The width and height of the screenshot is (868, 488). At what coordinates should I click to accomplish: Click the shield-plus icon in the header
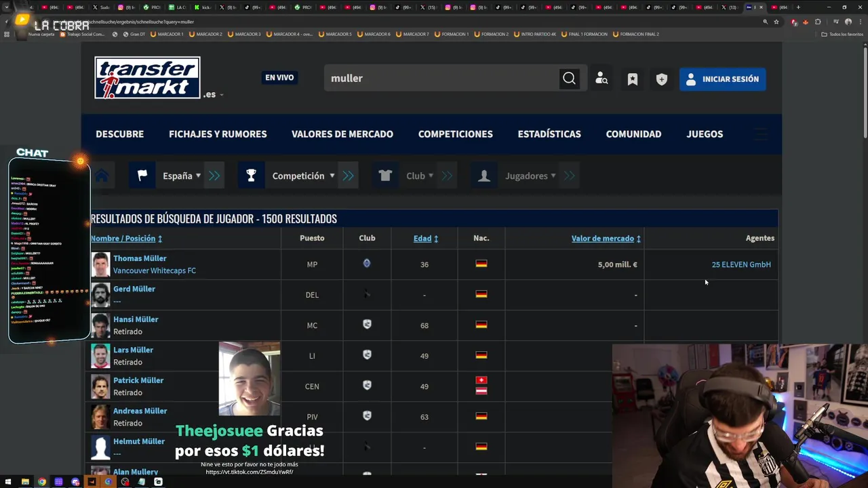click(662, 79)
